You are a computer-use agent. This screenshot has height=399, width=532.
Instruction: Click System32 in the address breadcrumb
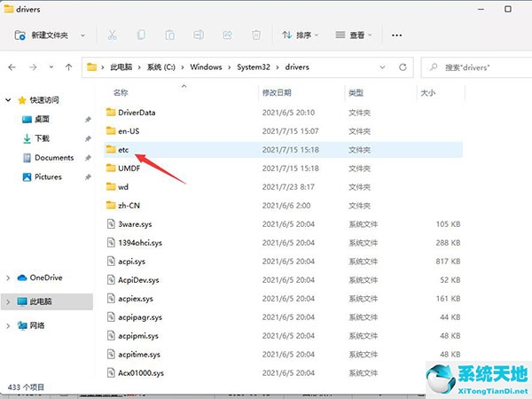coord(254,67)
